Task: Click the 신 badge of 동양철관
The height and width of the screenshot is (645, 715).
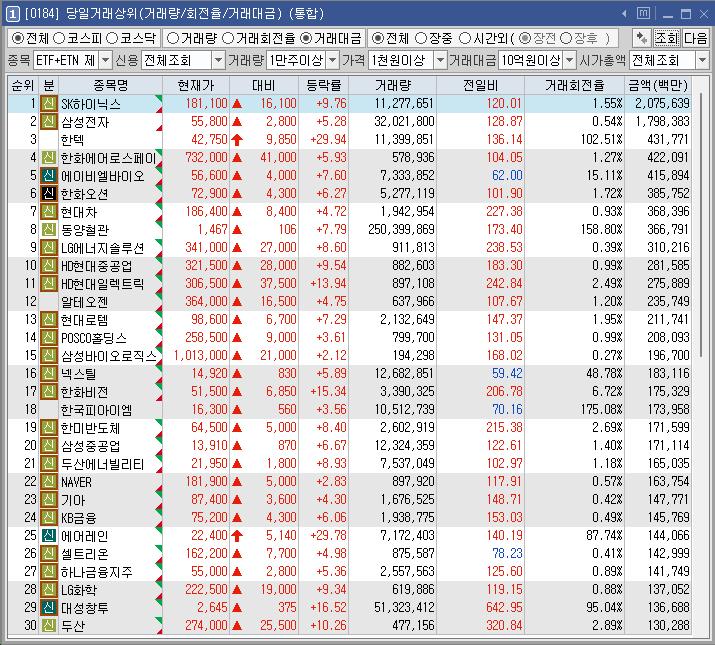Action: click(x=49, y=229)
